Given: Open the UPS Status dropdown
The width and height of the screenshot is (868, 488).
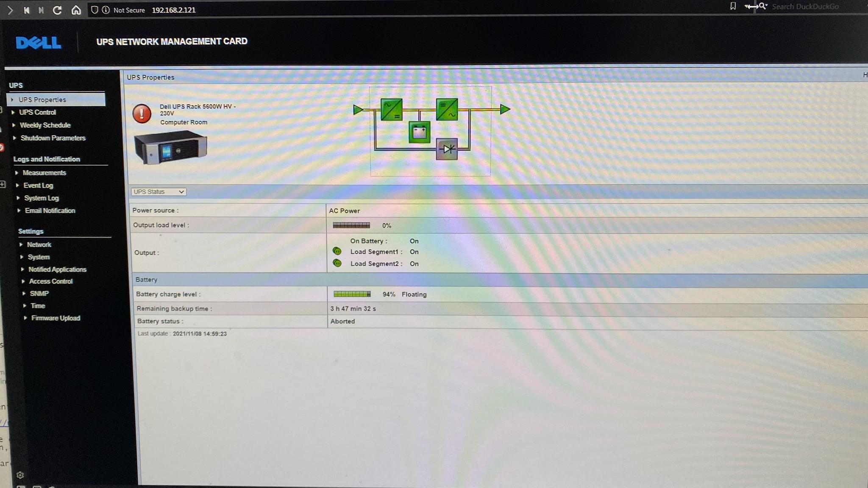Looking at the screenshot, I should [x=159, y=192].
